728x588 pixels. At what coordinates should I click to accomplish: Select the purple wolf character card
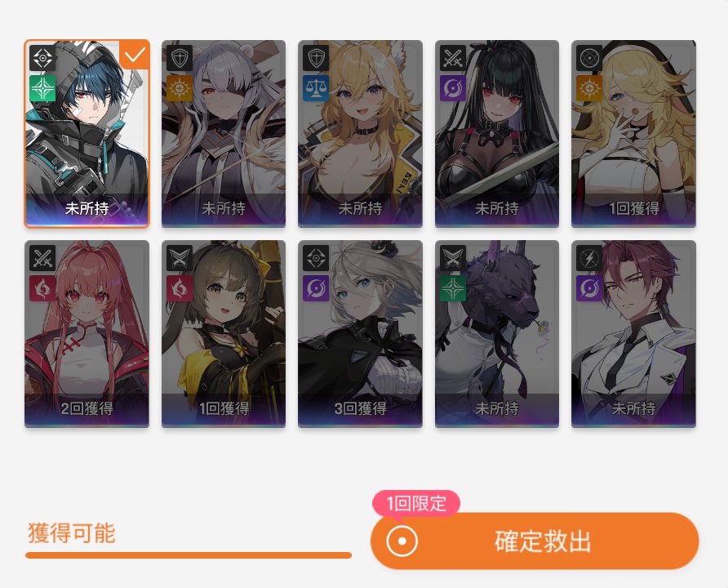pos(497,334)
